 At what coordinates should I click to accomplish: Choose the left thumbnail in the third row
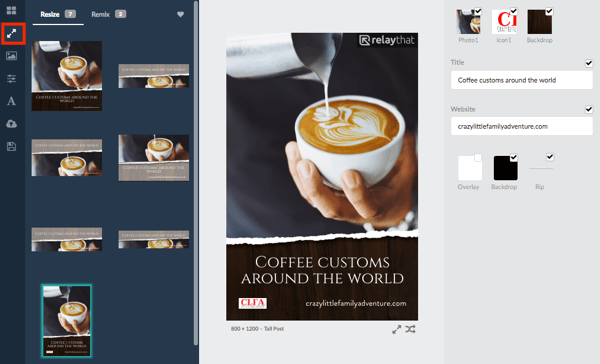(x=67, y=240)
